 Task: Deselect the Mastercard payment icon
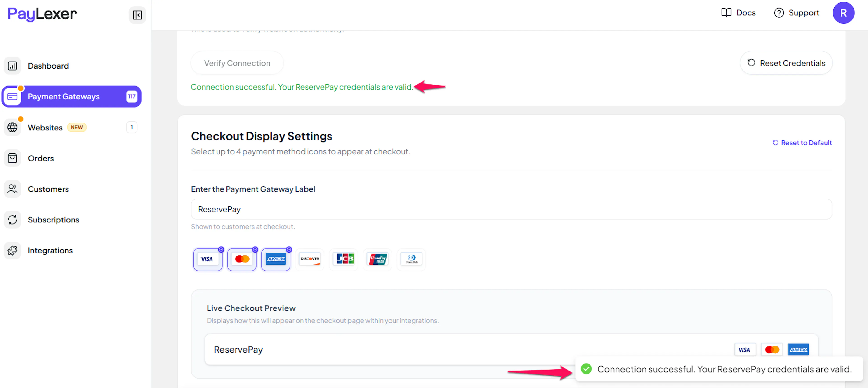pos(242,259)
